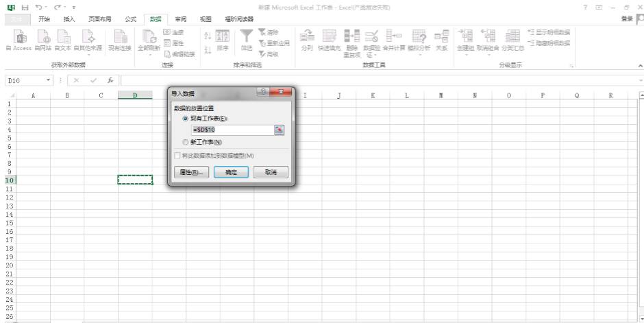Open the Customize Quick Access Toolbar dropdown

[x=73, y=8]
